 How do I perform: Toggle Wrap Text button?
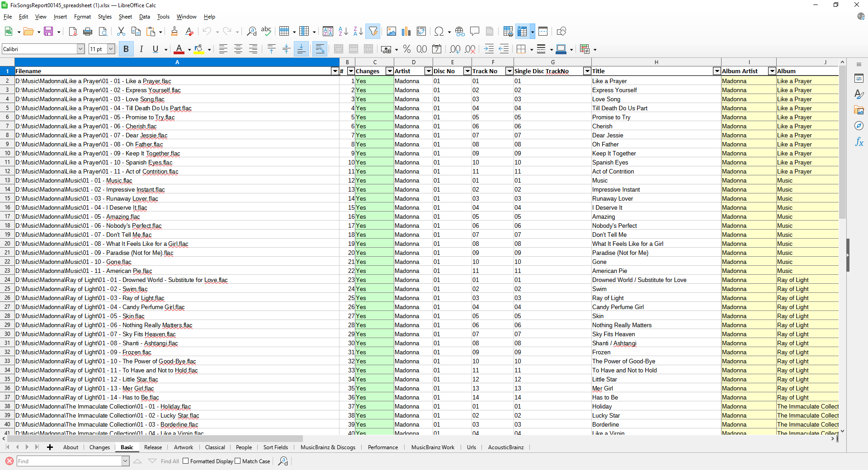tap(320, 49)
